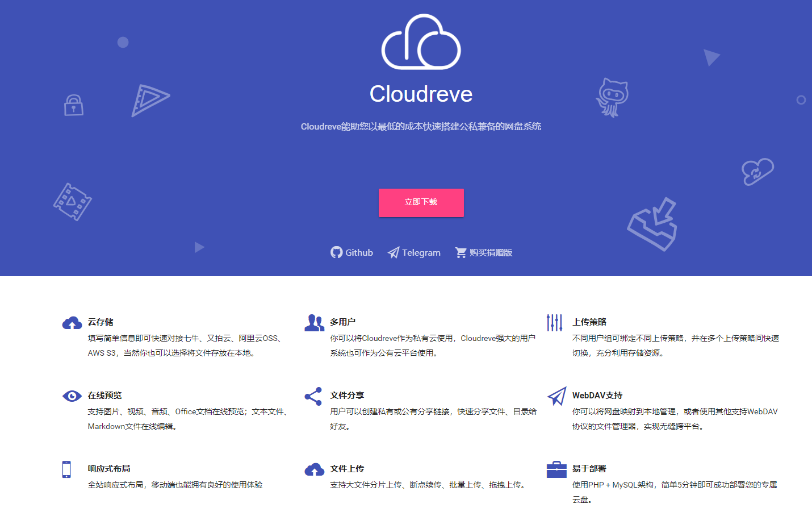Click the Github octocat icon beside Github

point(337,252)
